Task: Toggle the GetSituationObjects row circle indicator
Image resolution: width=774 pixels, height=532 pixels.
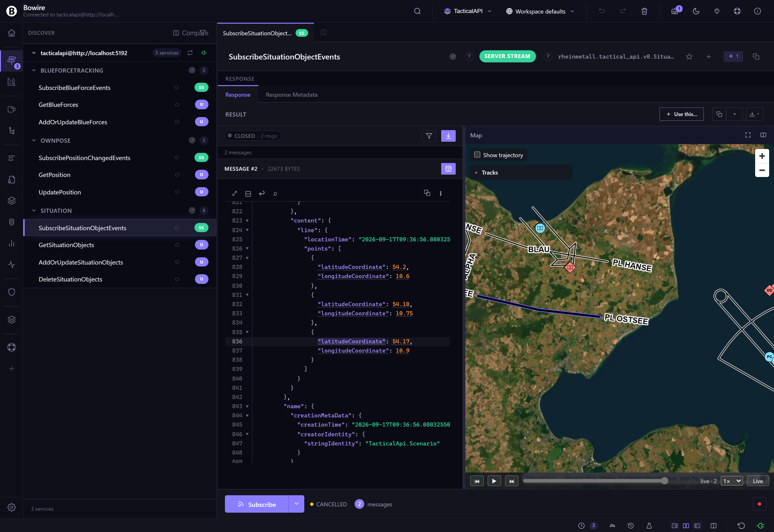Action: click(177, 245)
